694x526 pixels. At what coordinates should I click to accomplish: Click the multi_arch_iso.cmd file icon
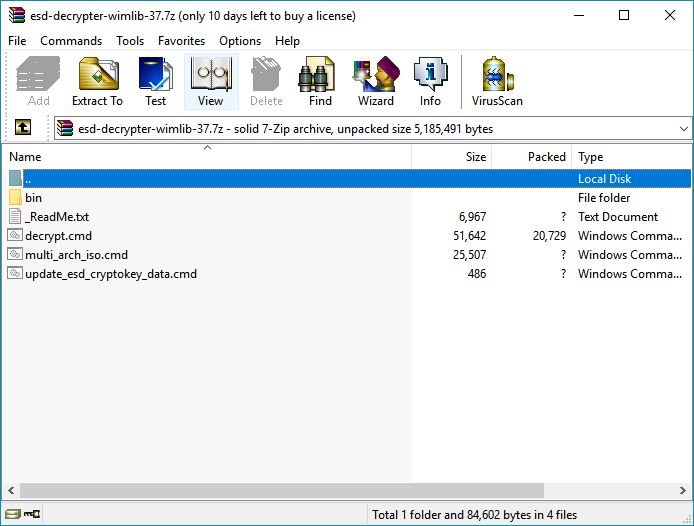coord(15,255)
